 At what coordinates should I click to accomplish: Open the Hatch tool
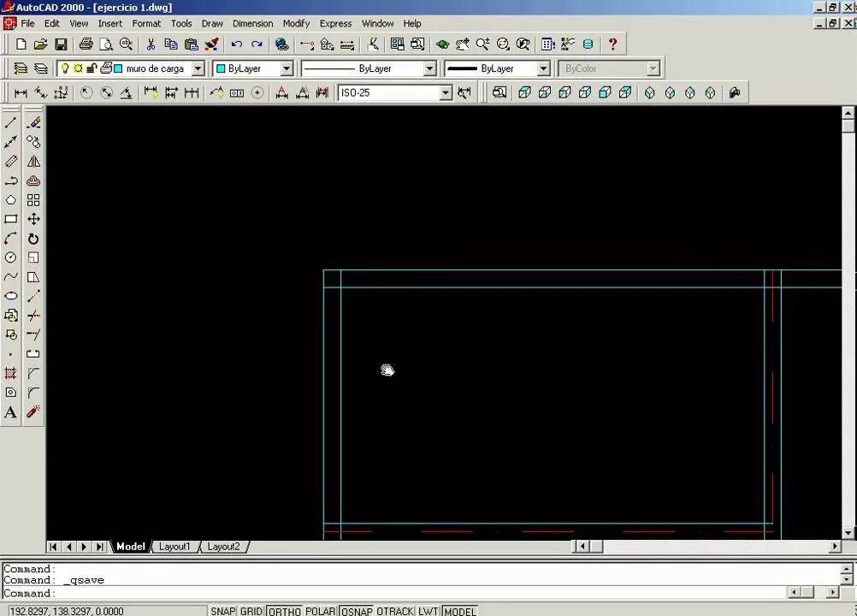click(x=11, y=373)
